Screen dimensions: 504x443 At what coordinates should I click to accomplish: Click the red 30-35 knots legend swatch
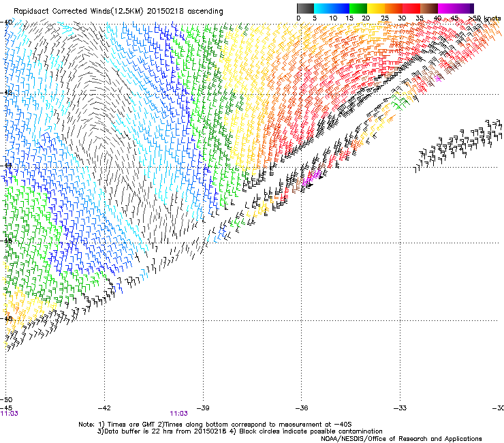[411, 8]
